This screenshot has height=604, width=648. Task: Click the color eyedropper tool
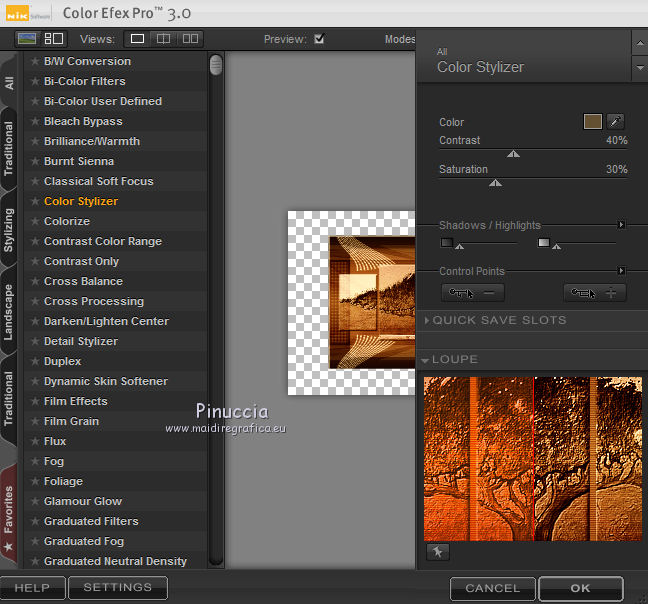tap(616, 122)
